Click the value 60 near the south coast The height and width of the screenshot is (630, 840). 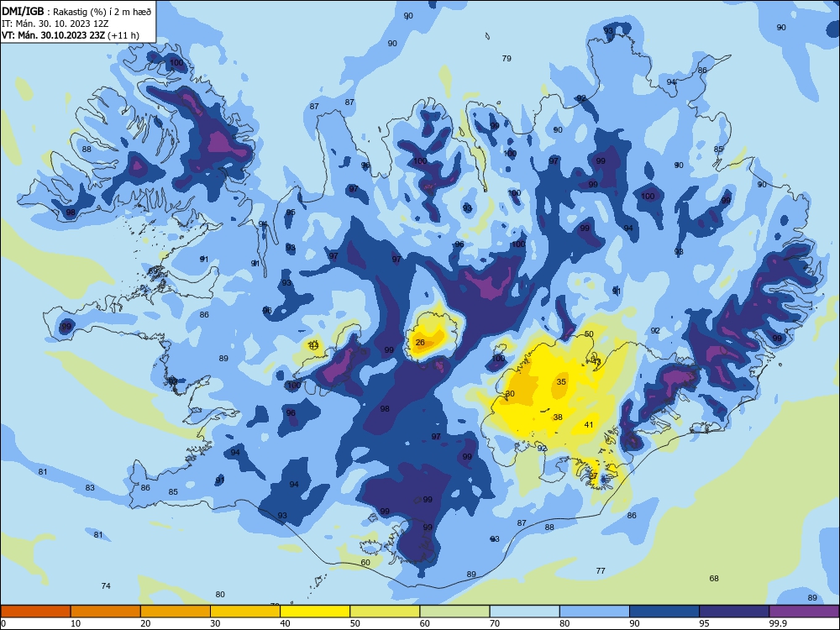tap(365, 563)
